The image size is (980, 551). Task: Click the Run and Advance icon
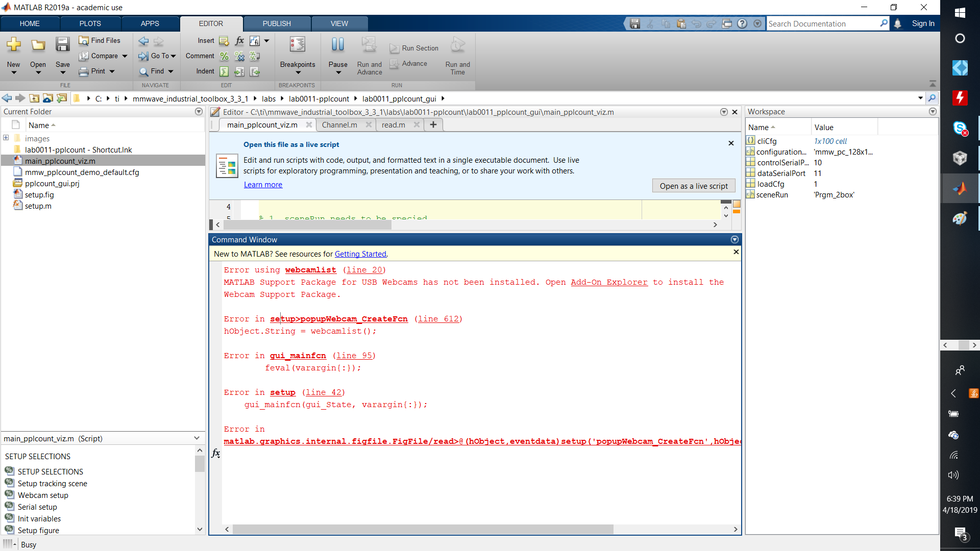point(369,45)
